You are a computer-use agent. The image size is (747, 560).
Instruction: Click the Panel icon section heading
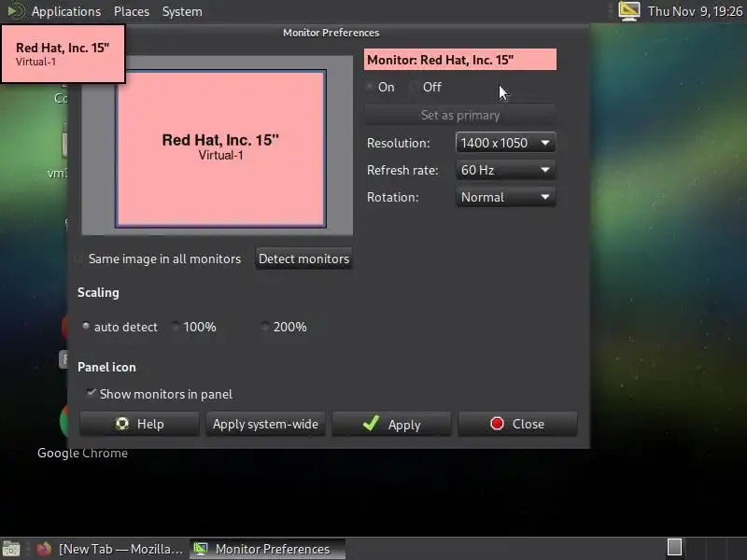(106, 367)
